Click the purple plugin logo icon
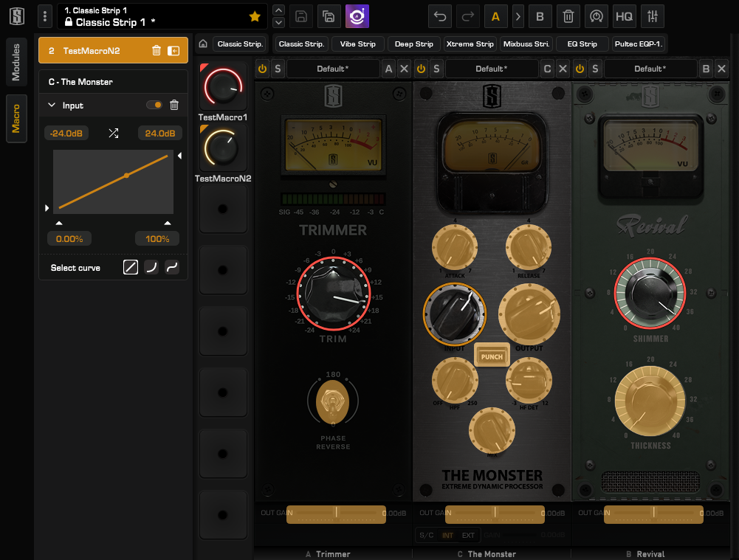739x560 pixels. coord(357,15)
